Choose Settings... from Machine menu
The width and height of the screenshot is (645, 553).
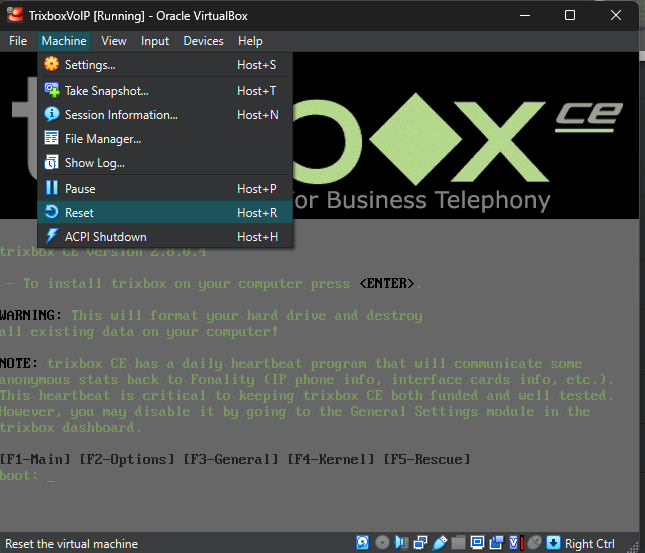[x=165, y=65]
